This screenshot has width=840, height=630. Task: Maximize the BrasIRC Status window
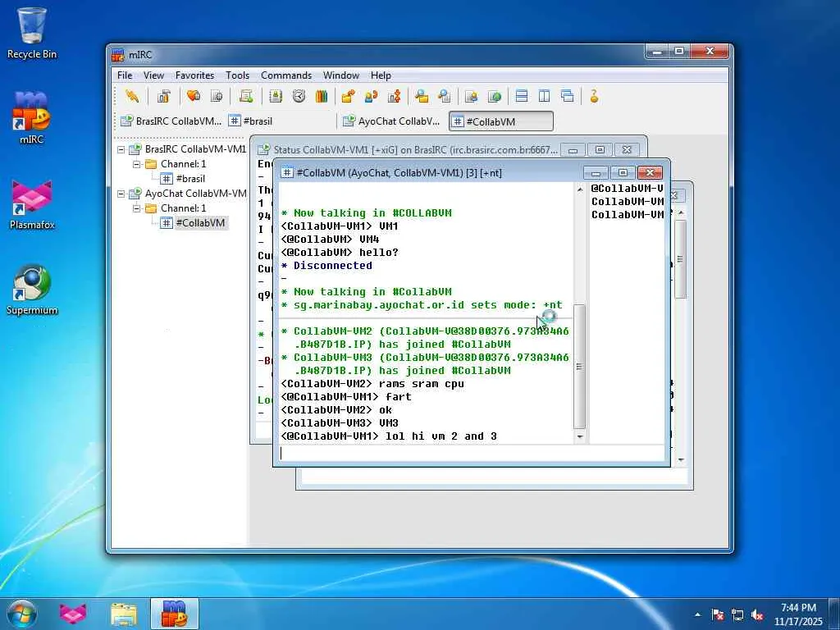[600, 150]
